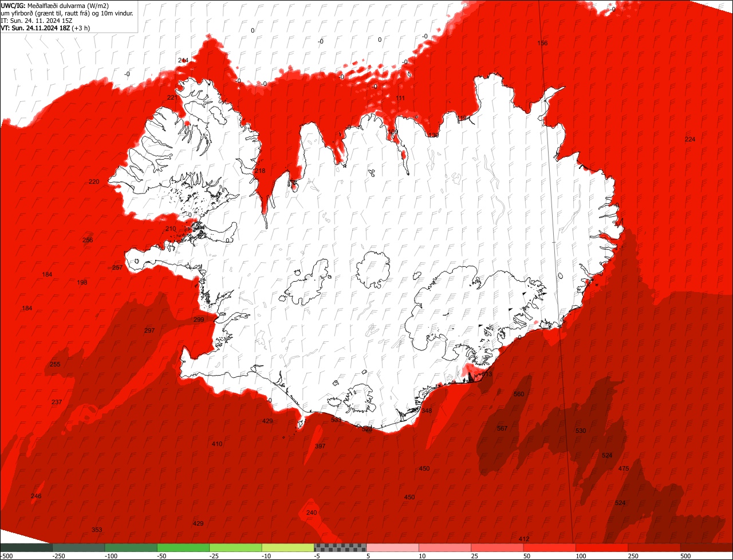
Task: Click the value 533 on the south coast
Action: click(336, 420)
